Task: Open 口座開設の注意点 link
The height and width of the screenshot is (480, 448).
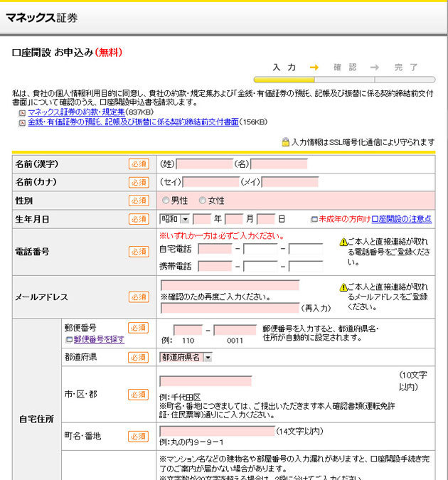Action: point(402,219)
